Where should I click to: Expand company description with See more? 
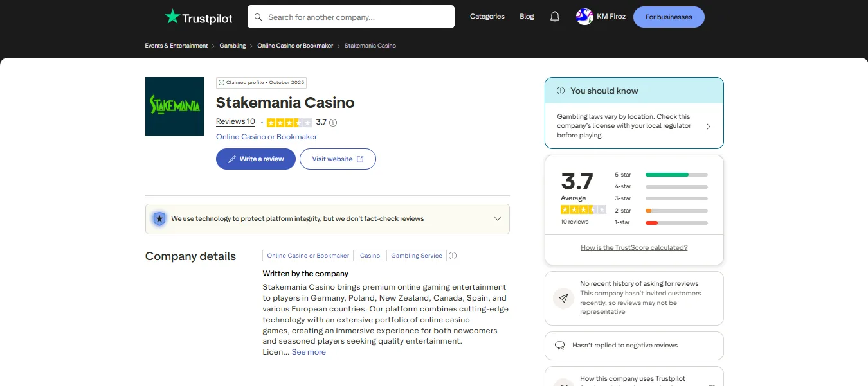click(x=309, y=352)
